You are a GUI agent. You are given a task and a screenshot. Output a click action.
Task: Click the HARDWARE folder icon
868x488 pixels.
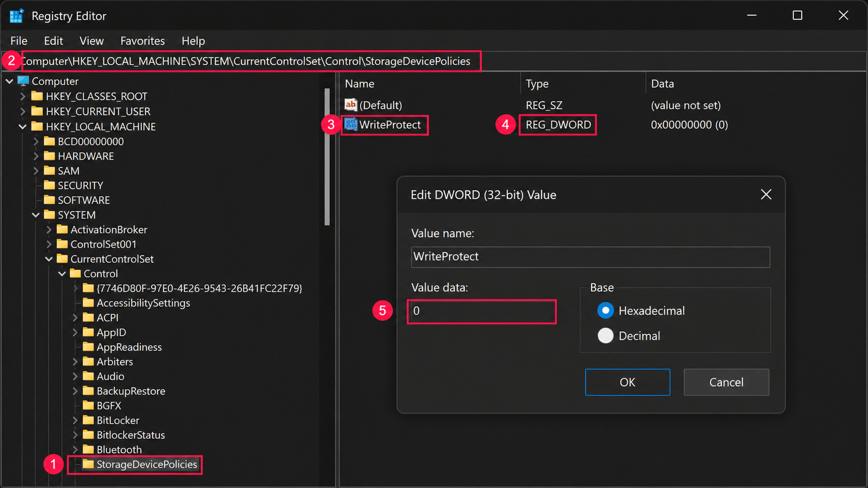[x=49, y=156]
